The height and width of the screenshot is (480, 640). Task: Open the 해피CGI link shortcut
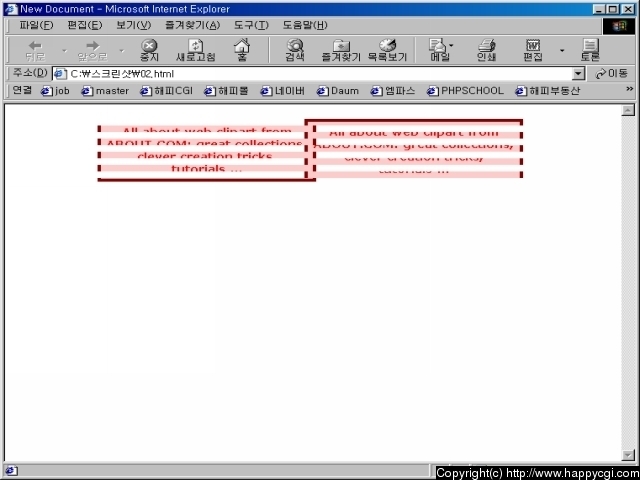[x=166, y=91]
